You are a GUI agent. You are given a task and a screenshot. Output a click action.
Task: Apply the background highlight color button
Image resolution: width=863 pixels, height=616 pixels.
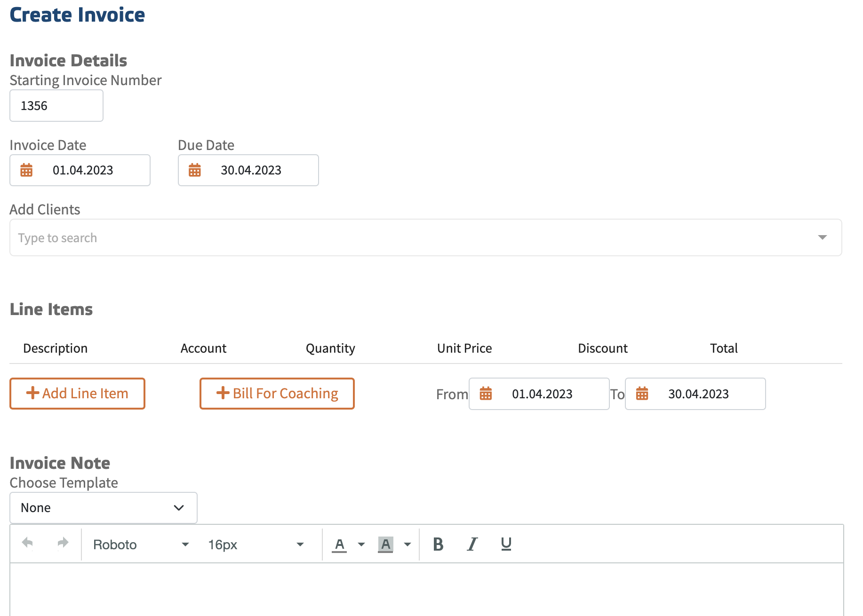point(385,545)
